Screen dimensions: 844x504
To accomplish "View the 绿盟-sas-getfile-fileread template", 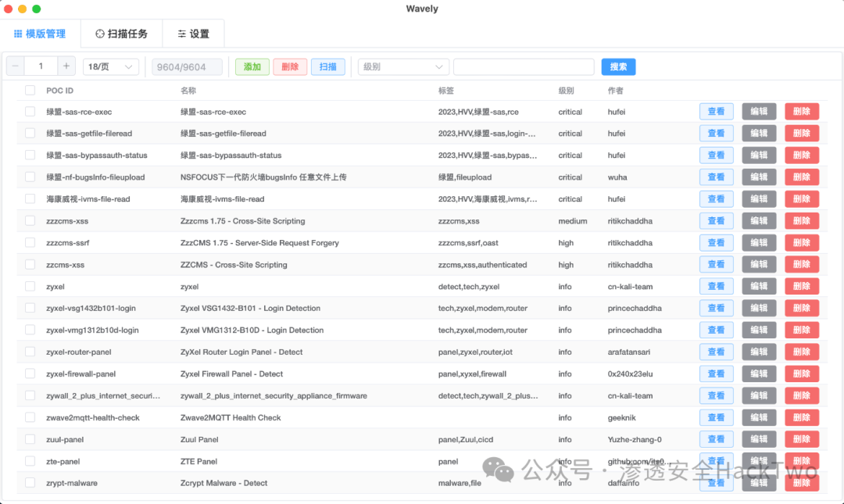I will click(716, 133).
